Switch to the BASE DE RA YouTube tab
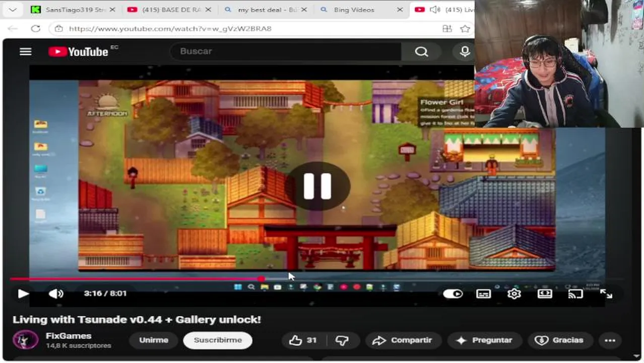The image size is (644, 363). [169, 10]
